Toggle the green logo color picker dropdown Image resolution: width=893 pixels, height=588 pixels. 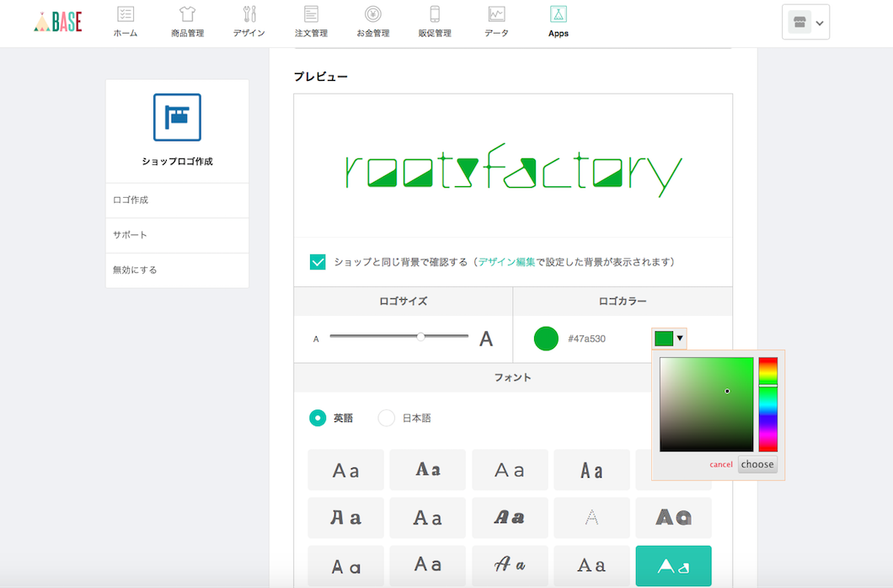pyautogui.click(x=669, y=339)
